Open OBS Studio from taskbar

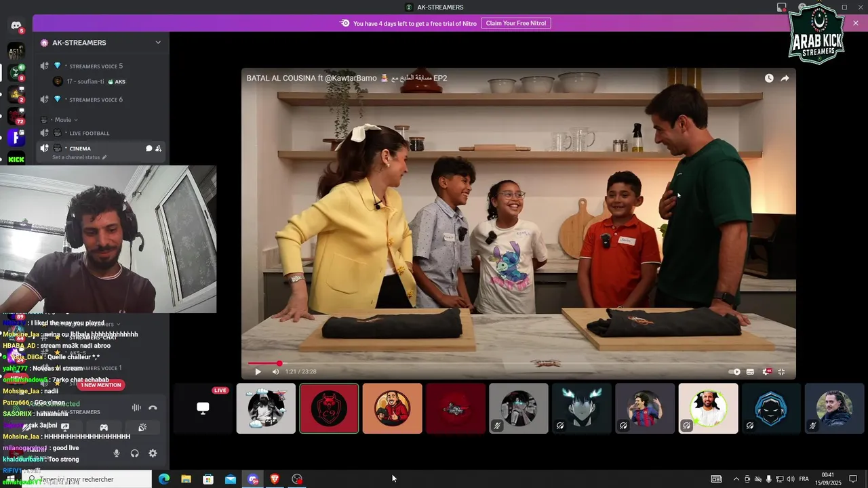(x=297, y=479)
